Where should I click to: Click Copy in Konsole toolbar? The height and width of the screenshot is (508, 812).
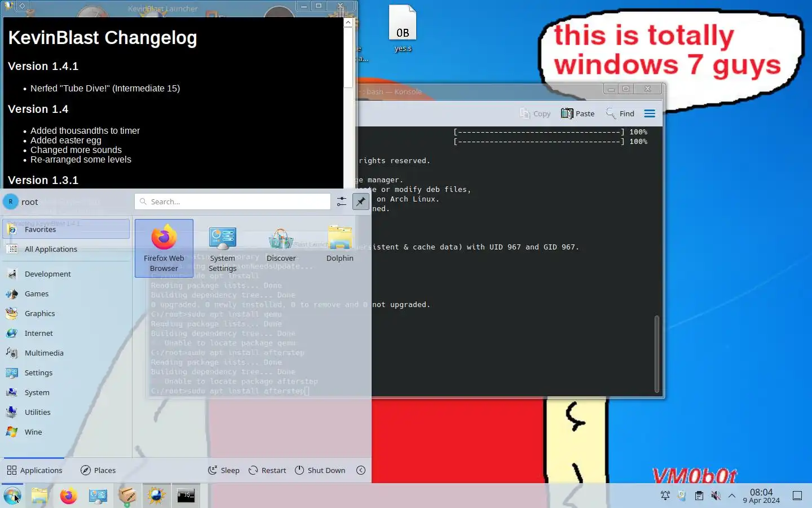tap(535, 113)
